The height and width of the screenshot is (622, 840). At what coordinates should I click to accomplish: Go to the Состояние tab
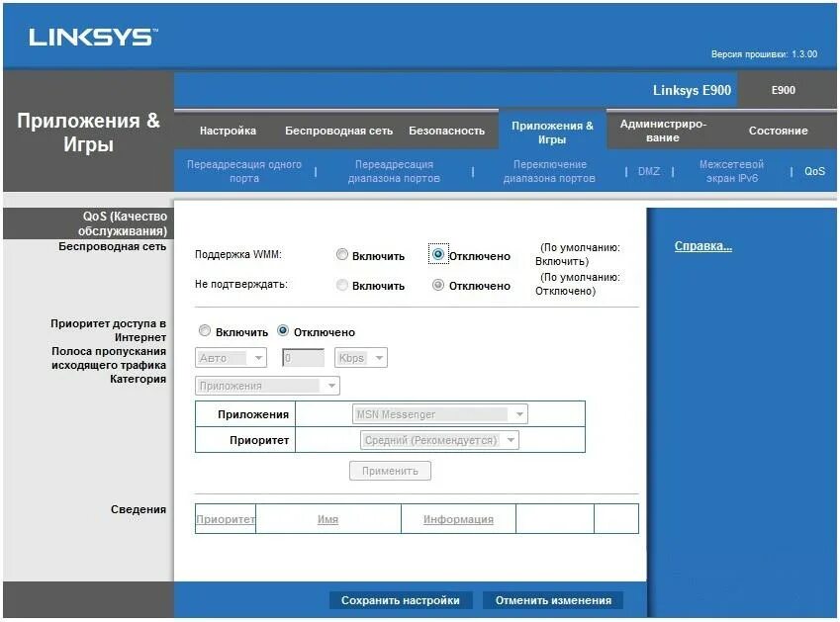pyautogui.click(x=778, y=131)
